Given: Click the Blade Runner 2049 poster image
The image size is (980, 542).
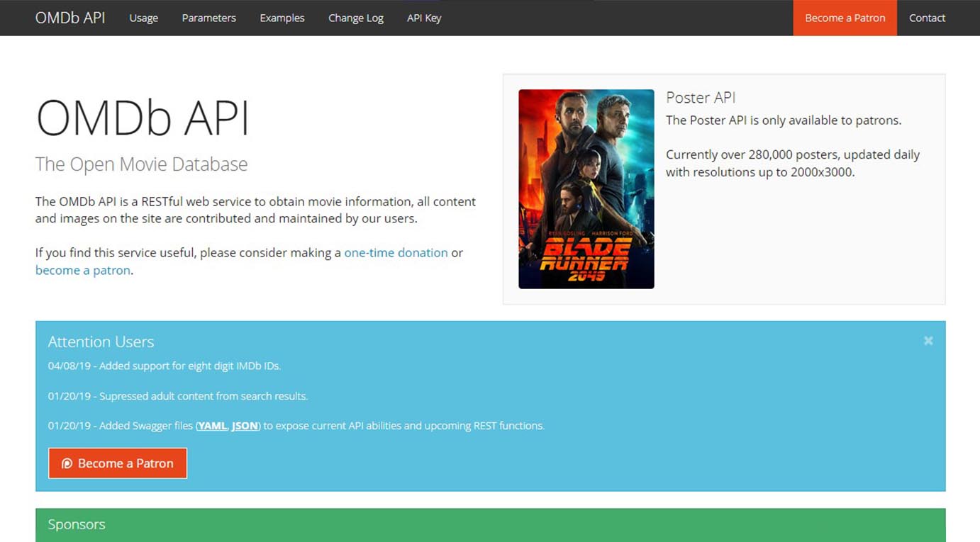Looking at the screenshot, I should tap(586, 188).
